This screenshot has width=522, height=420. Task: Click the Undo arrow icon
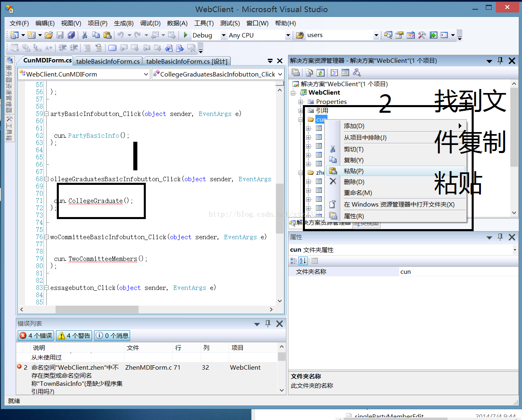120,35
